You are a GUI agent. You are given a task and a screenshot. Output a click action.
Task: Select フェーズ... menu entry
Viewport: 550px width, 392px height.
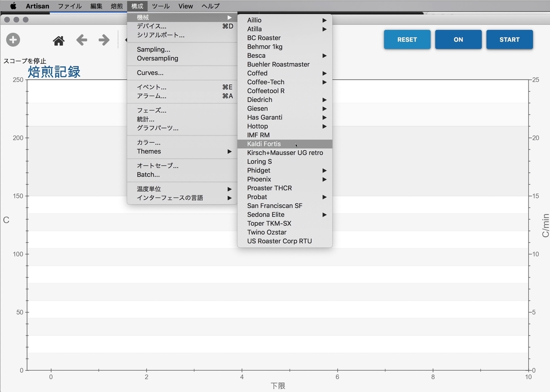pyautogui.click(x=182, y=110)
